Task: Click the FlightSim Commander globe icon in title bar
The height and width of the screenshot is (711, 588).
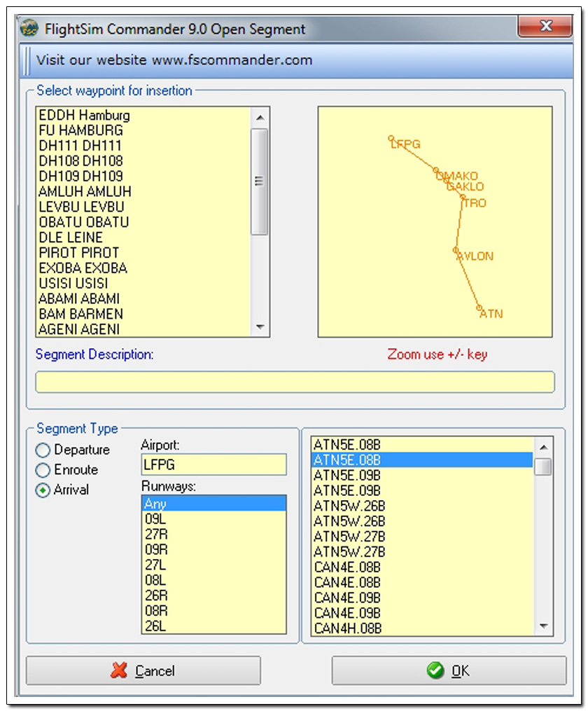Action: point(29,29)
